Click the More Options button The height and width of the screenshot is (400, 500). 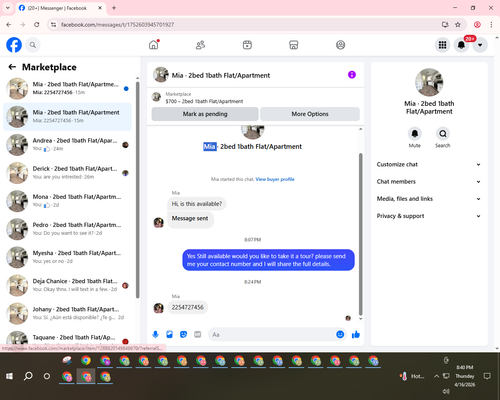pos(310,114)
